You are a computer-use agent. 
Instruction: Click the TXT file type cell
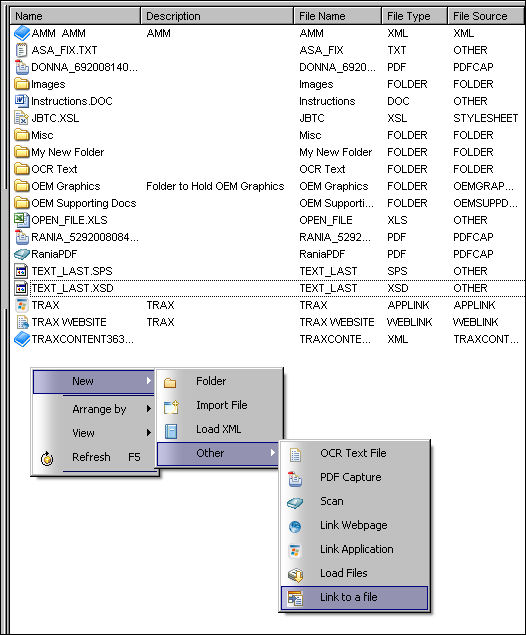[x=396, y=50]
